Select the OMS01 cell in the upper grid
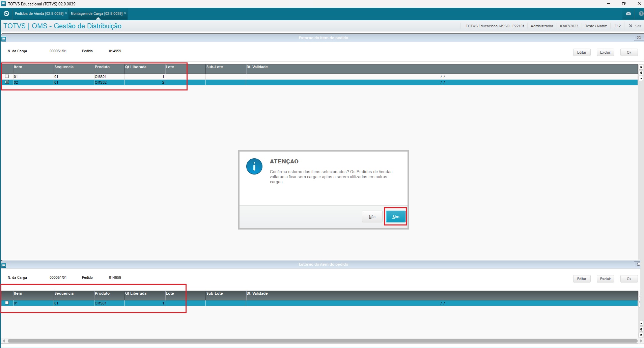Image resolution: width=644 pixels, height=348 pixels. point(109,77)
